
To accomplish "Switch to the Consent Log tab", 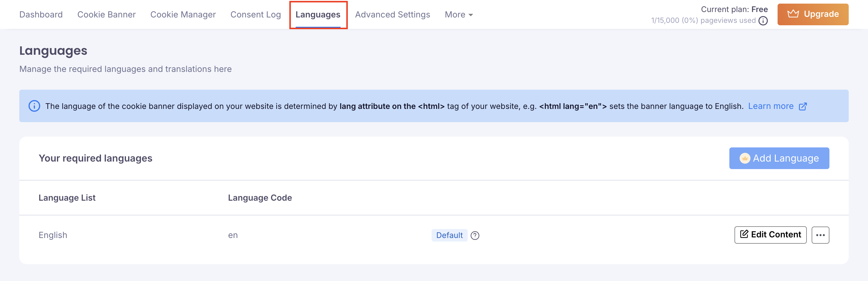I will (256, 14).
